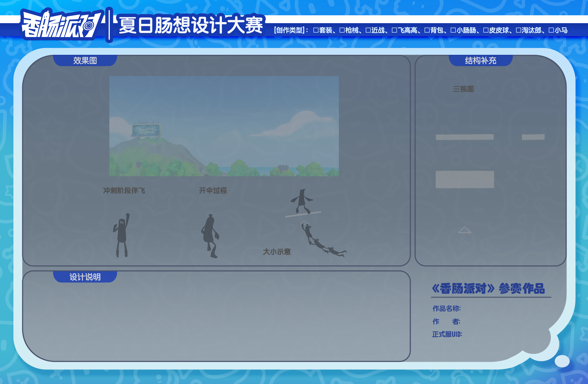Check the 小马 type box
Screen dimensions: 588x384
551,30
